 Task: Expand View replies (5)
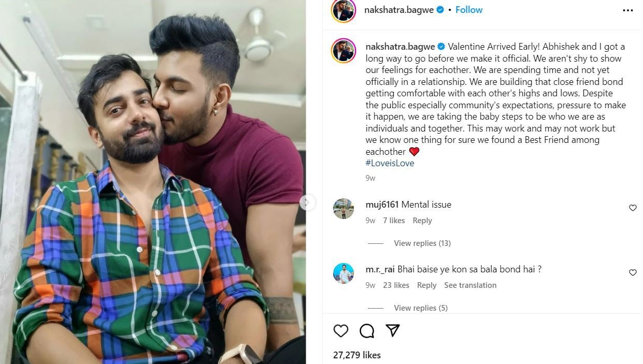[420, 308]
